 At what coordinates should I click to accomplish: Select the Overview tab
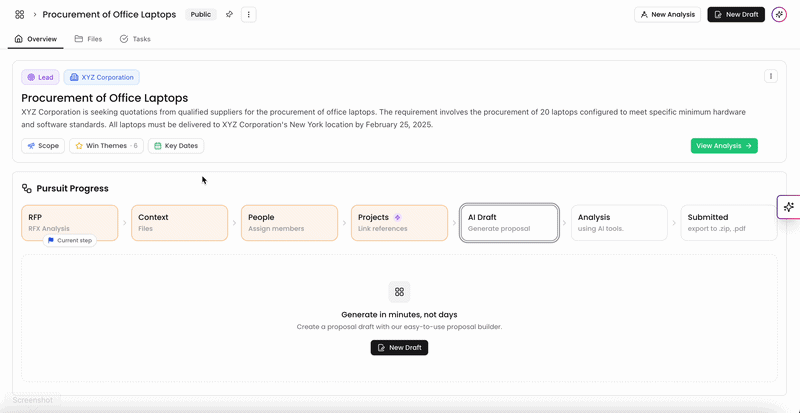click(36, 39)
